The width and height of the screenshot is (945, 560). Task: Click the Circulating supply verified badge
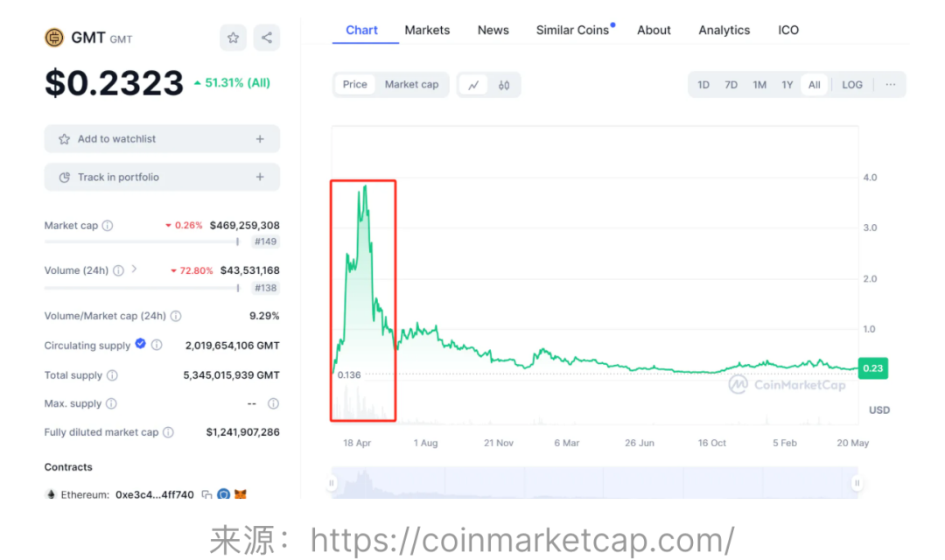[x=140, y=345]
